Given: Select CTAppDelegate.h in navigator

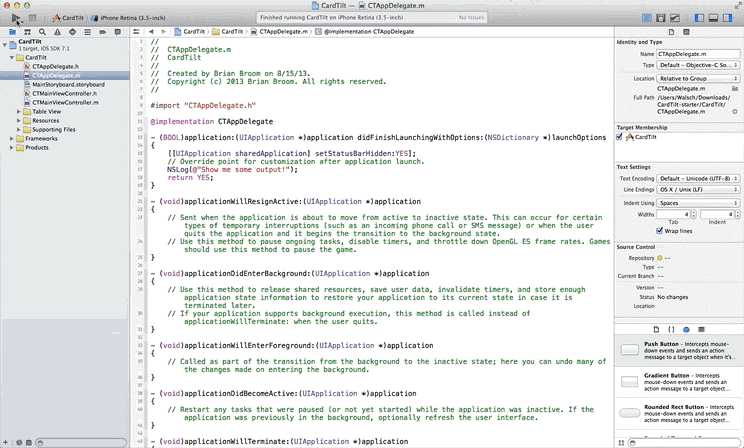Looking at the screenshot, I should [x=55, y=66].
